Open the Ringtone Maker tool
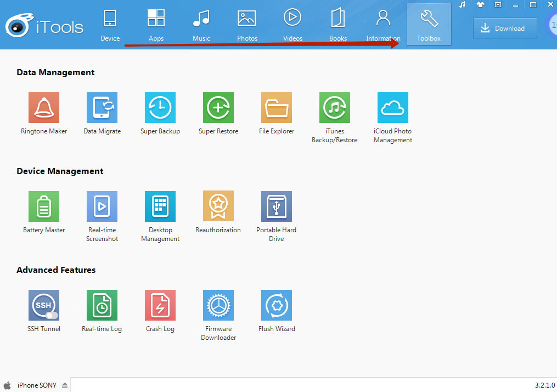 point(44,108)
